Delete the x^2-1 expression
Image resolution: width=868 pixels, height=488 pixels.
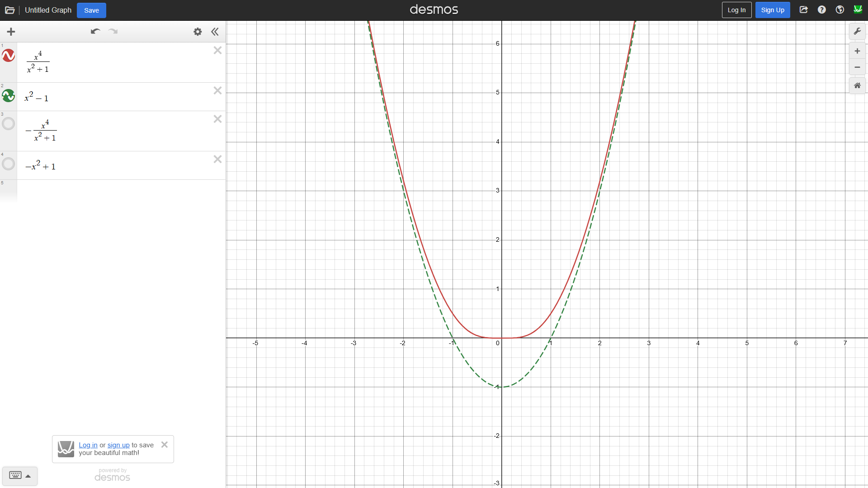[x=217, y=90]
